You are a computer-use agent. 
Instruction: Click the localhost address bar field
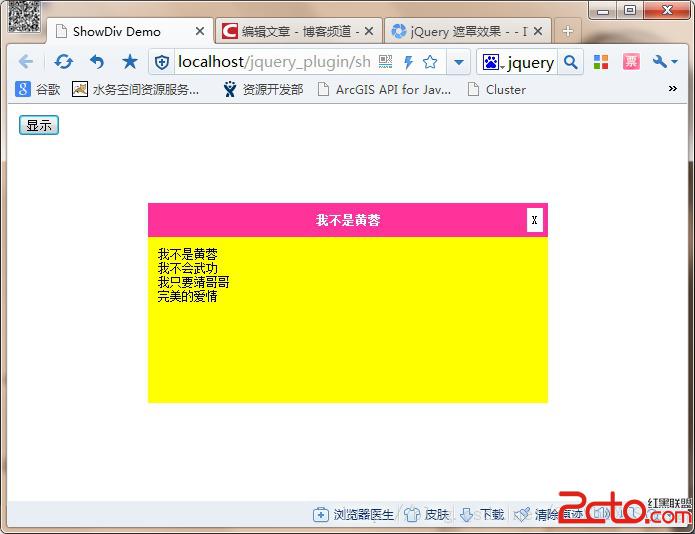point(270,62)
